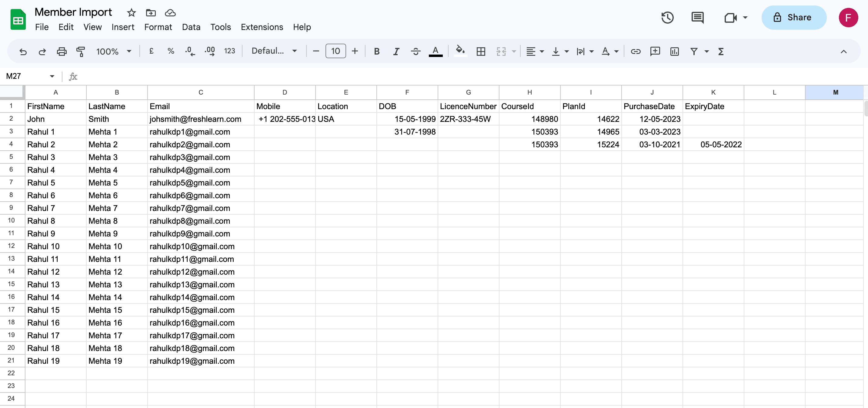868x408 pixels.
Task: Expand the merge cells options arrow
Action: click(x=514, y=51)
